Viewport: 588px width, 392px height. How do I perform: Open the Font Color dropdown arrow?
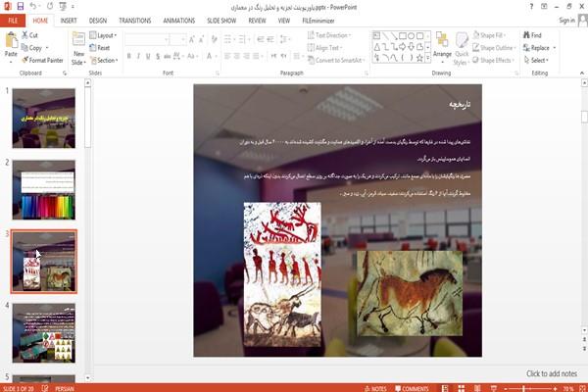216,56
